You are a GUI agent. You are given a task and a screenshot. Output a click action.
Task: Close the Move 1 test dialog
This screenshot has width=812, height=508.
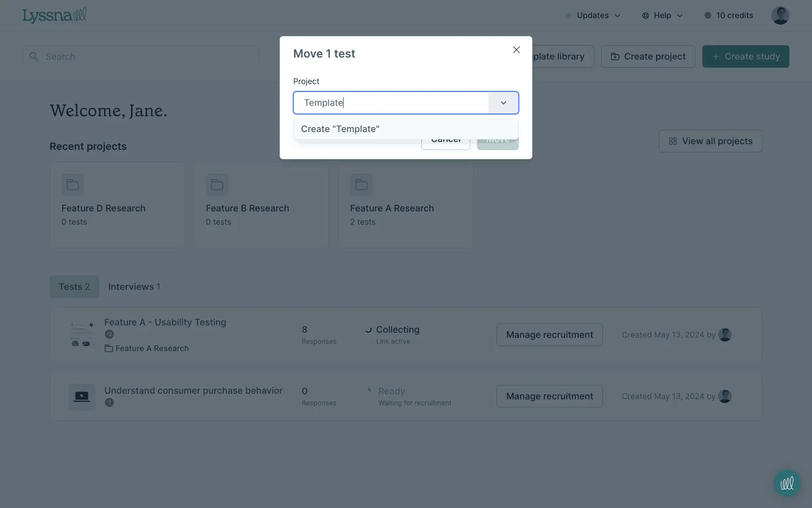[516, 50]
